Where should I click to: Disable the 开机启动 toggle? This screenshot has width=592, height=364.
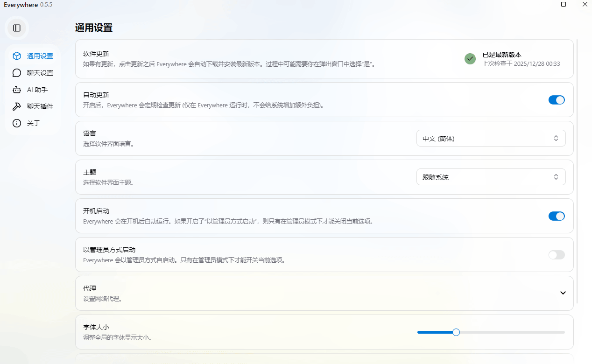click(x=557, y=216)
